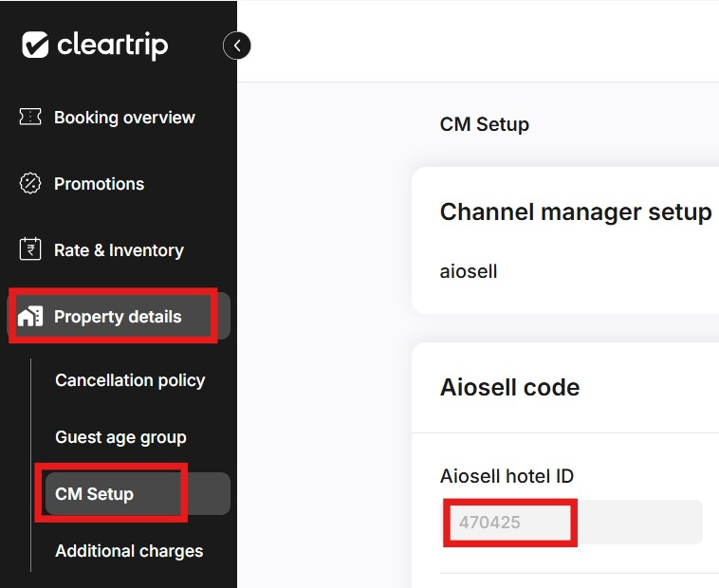The height and width of the screenshot is (588, 719).
Task: Open the Rate & Inventory text label
Action: coord(119,250)
